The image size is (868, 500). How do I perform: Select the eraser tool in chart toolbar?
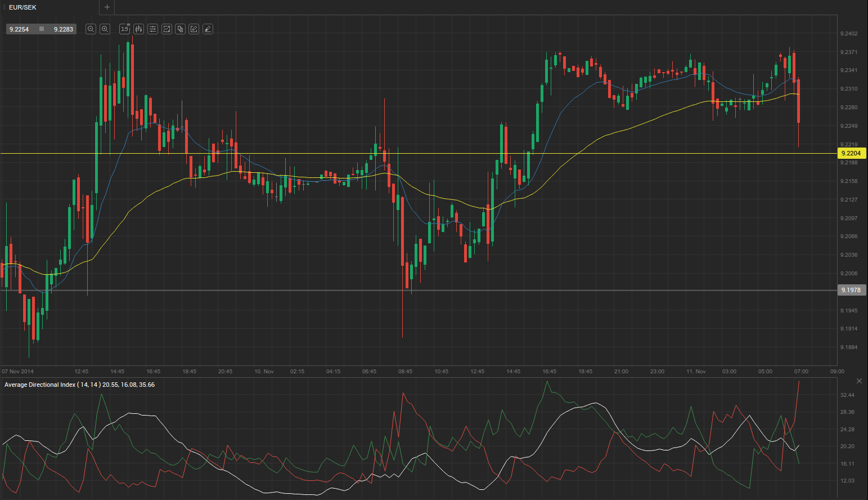(x=208, y=29)
